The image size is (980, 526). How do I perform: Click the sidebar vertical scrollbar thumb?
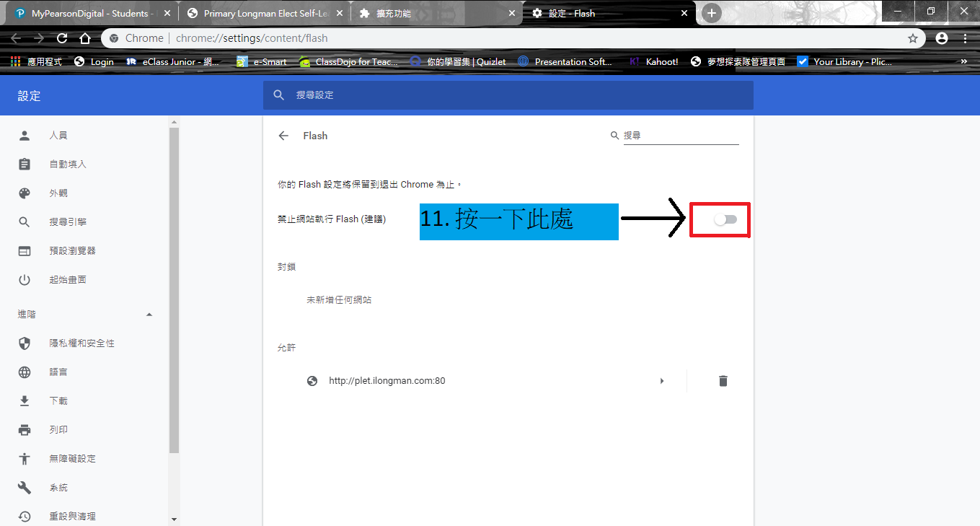[x=174, y=290]
